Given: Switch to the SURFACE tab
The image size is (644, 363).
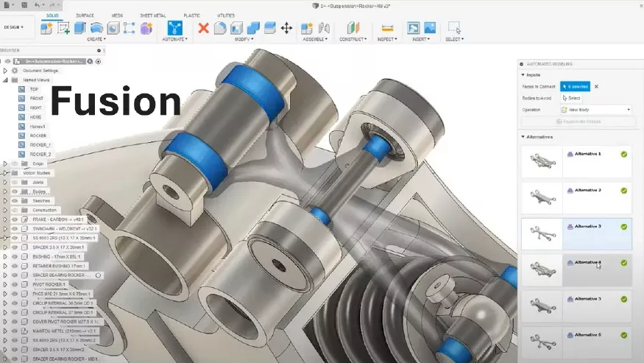Looking at the screenshot, I should [85, 15].
